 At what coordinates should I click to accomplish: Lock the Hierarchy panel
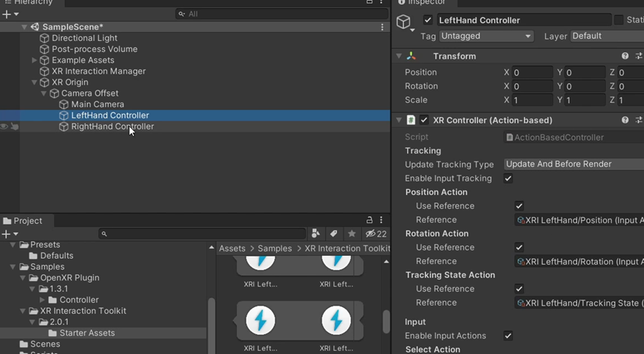[x=369, y=2]
